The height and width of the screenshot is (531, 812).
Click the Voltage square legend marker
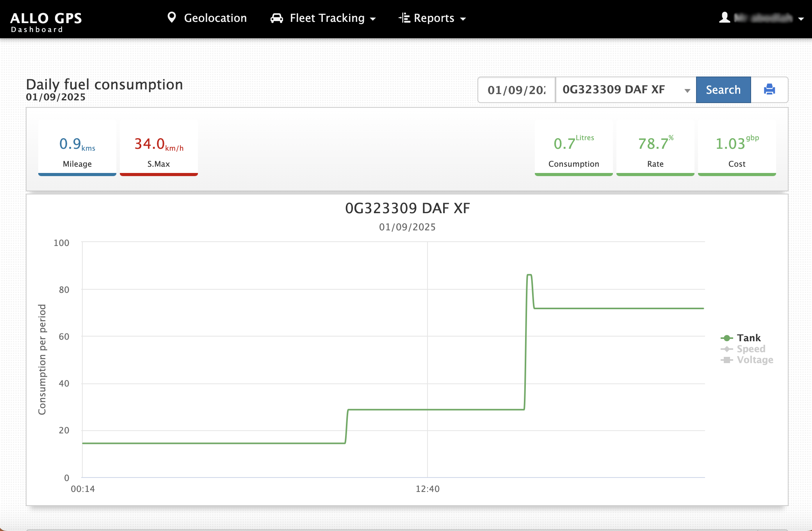click(727, 360)
